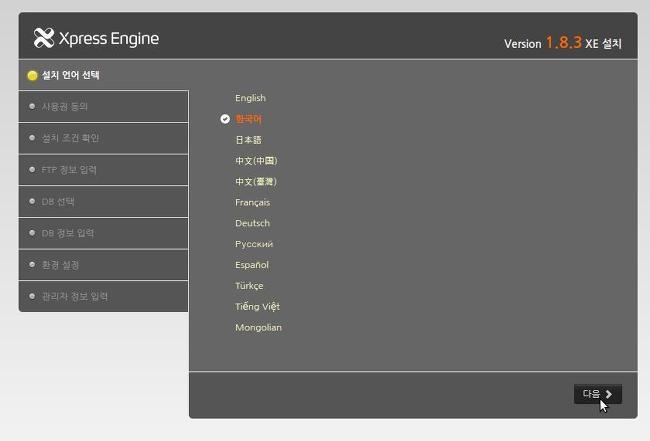Select 한국어 language option
This screenshot has width=650, height=441.
point(248,119)
